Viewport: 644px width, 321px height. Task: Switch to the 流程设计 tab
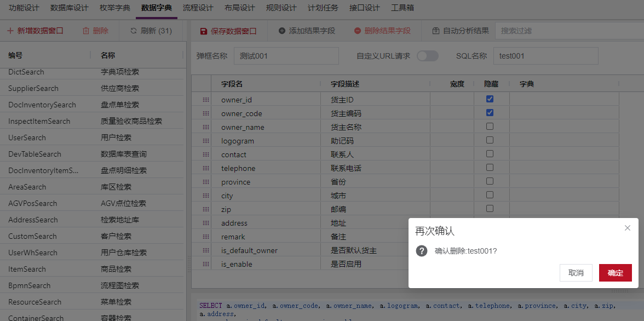click(198, 8)
